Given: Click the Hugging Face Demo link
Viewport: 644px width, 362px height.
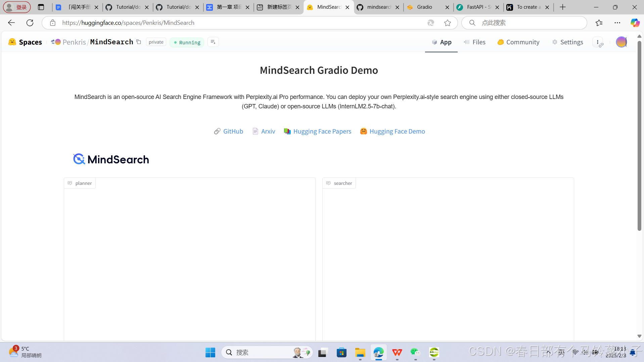Looking at the screenshot, I should point(397,131).
